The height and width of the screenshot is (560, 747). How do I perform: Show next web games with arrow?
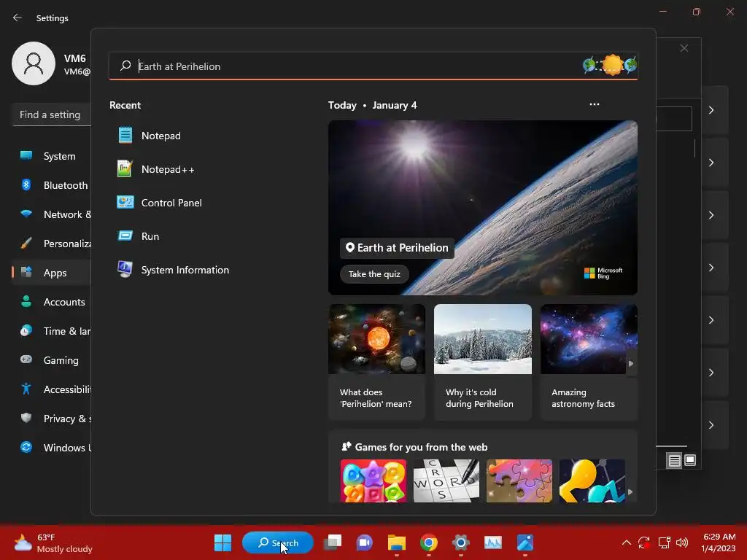click(x=631, y=491)
